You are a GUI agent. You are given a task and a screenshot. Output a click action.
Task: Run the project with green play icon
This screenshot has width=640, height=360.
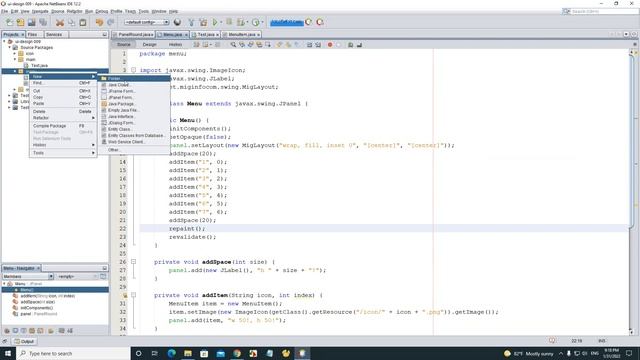click(x=215, y=22)
